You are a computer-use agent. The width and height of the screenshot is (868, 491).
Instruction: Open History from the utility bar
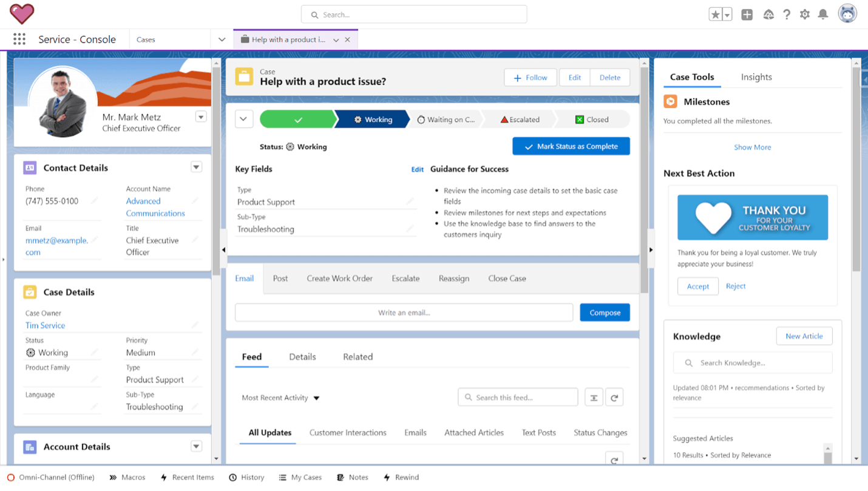pos(246,477)
